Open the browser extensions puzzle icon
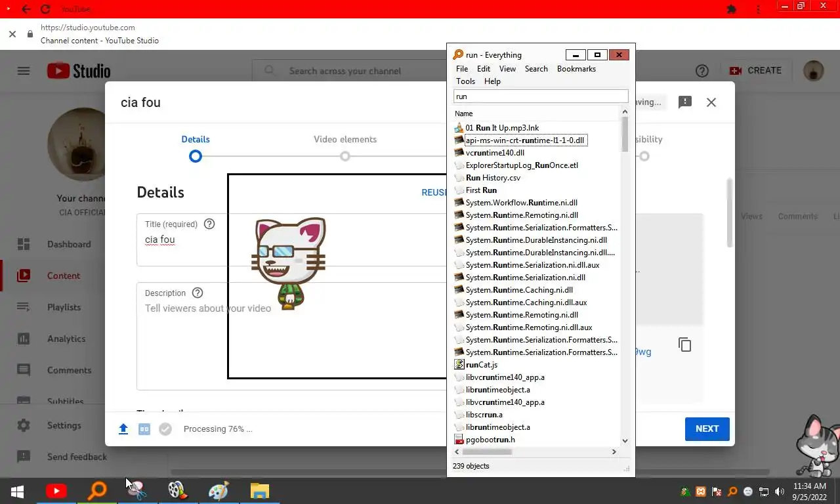Image resolution: width=840 pixels, height=504 pixels. [732, 9]
